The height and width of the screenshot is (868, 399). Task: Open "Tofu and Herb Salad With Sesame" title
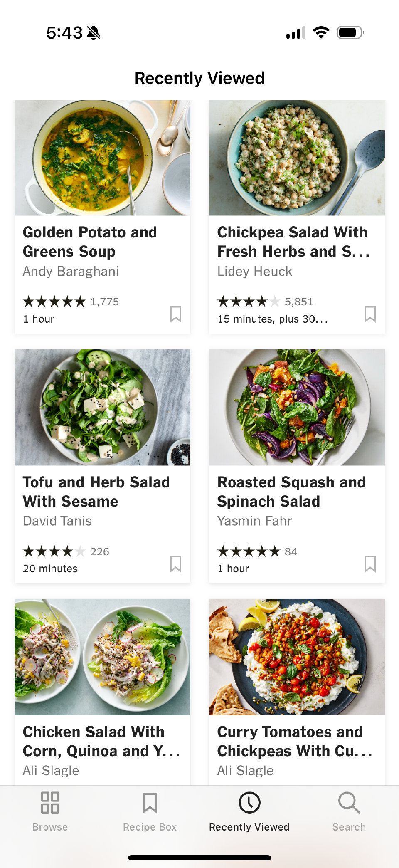pyautogui.click(x=96, y=492)
